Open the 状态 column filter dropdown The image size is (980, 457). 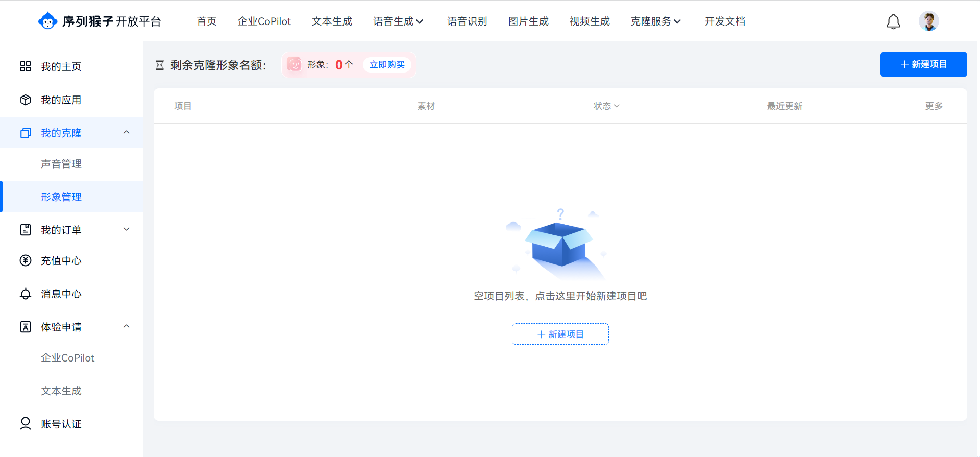[x=606, y=106]
